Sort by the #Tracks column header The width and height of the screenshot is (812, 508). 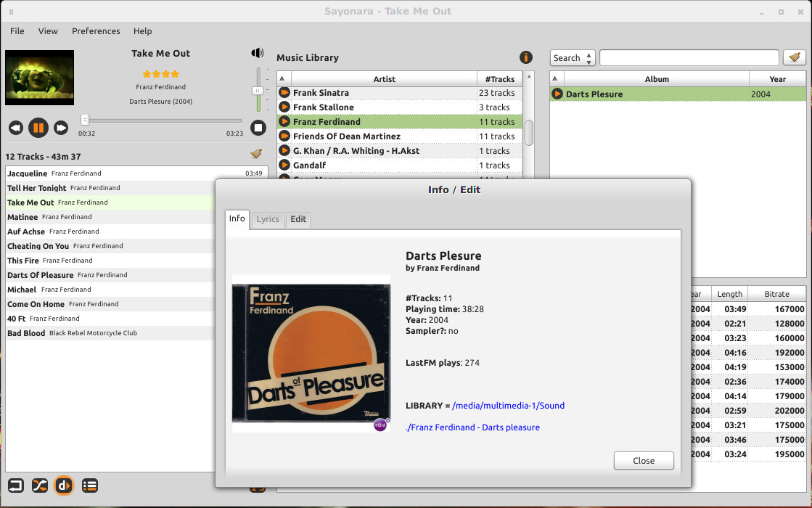500,78
